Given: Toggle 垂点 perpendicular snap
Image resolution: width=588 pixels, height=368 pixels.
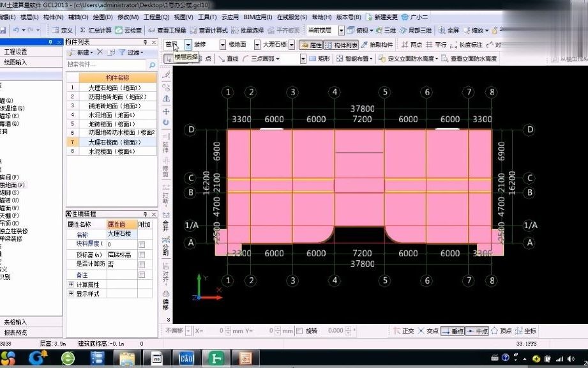Looking at the screenshot, I should click(x=452, y=331).
